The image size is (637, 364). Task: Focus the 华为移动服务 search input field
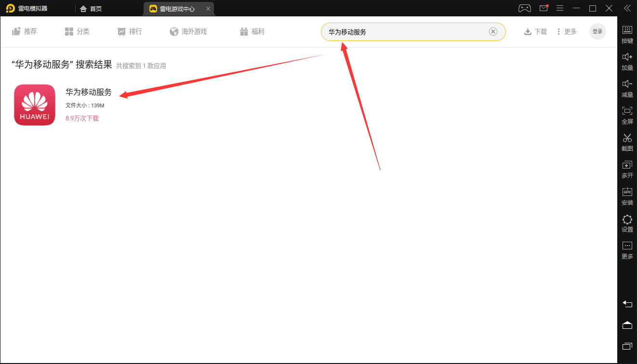[405, 32]
